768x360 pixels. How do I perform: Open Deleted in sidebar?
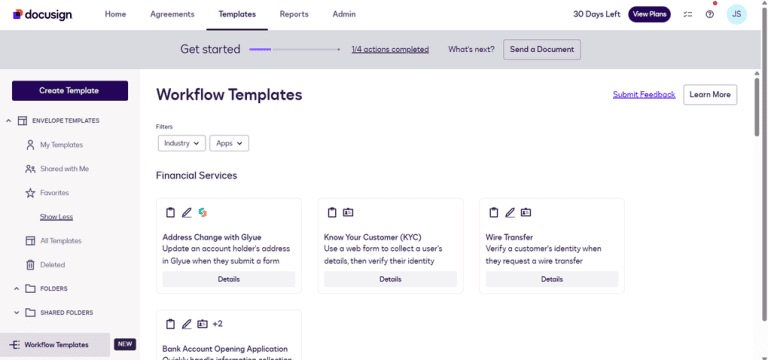[x=52, y=265]
